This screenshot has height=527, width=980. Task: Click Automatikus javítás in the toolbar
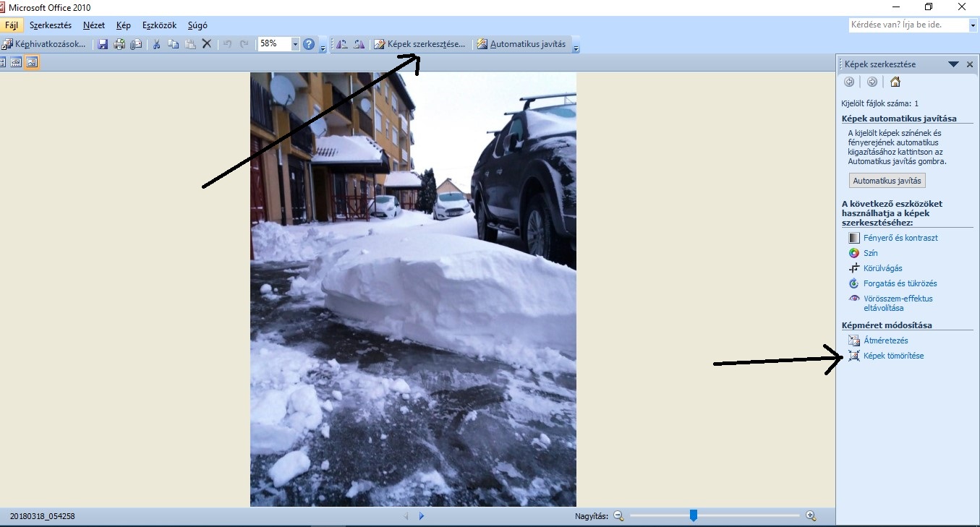point(521,44)
